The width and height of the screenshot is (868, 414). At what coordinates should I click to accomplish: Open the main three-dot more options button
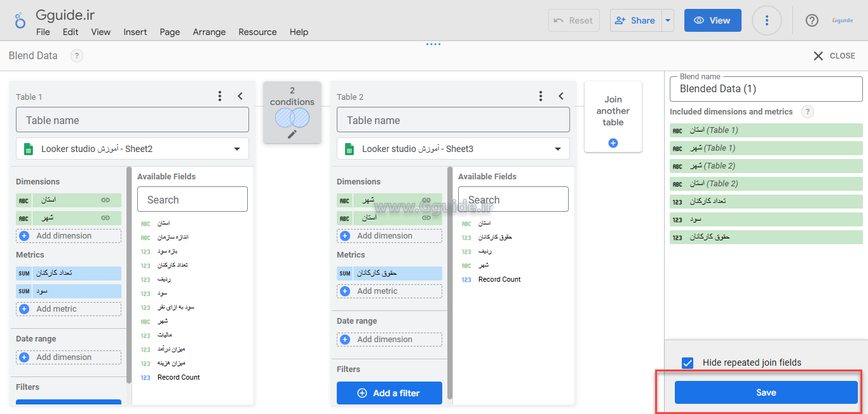pos(767,20)
